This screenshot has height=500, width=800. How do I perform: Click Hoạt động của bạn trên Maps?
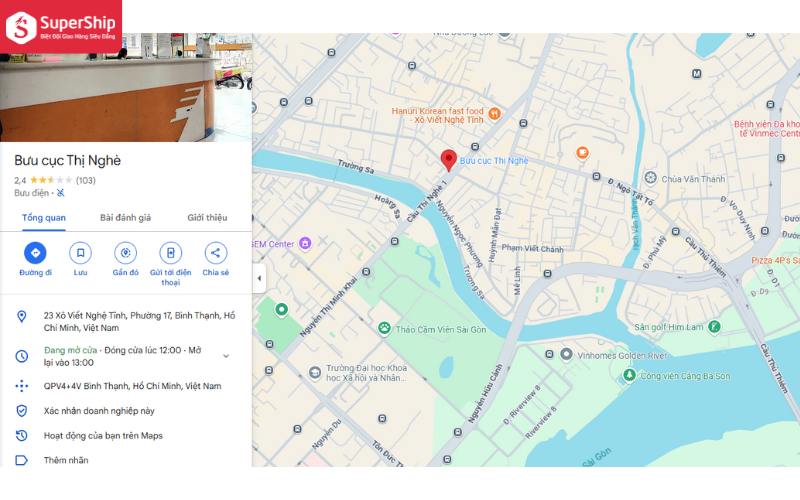[x=103, y=435]
